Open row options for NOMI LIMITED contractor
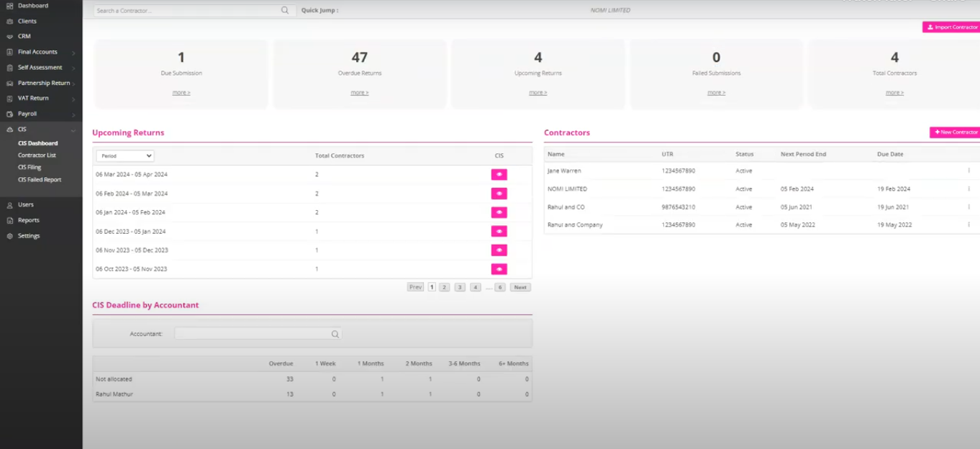The image size is (980, 449). [x=969, y=189]
